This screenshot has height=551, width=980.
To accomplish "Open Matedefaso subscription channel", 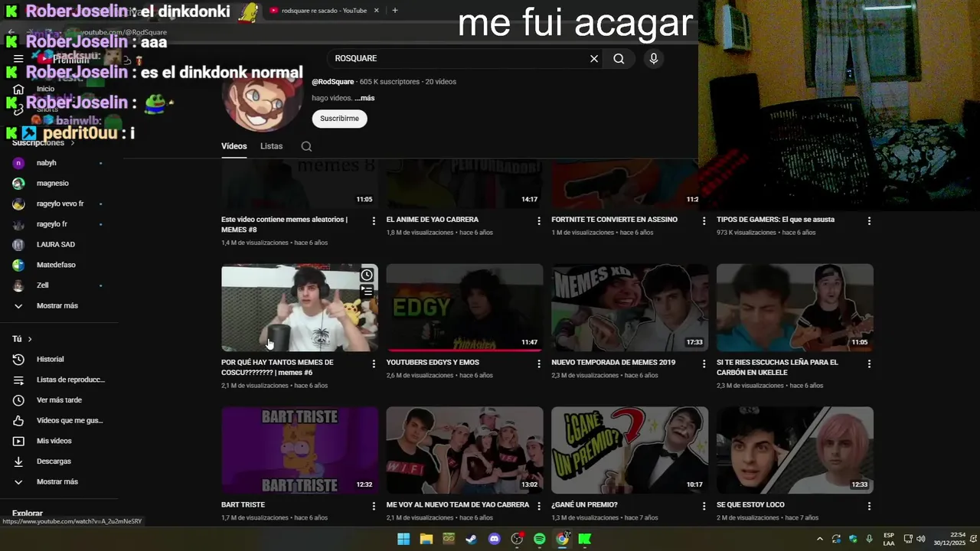I will [x=58, y=265].
